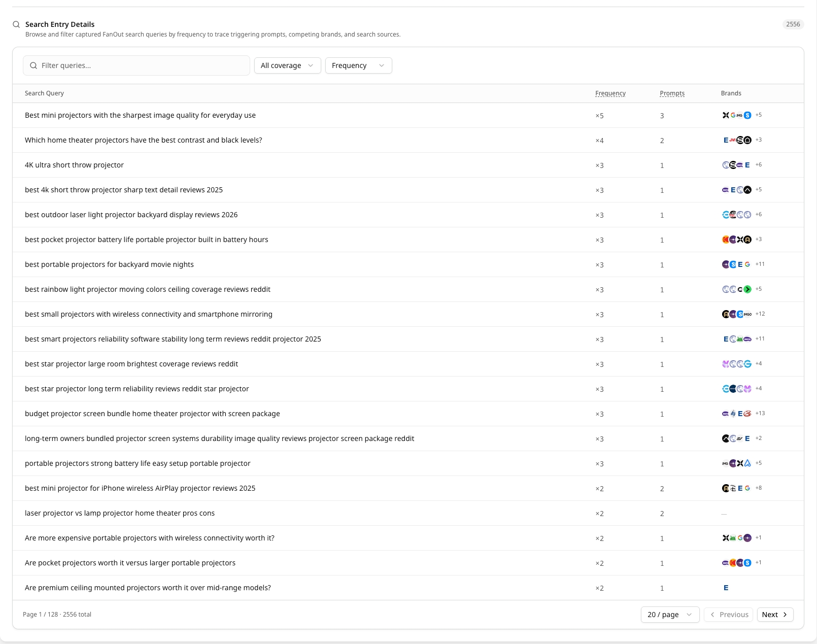Click orange K icon in 'Are pocket projectors worth it' row
This screenshot has width=817, height=644.
(x=733, y=563)
